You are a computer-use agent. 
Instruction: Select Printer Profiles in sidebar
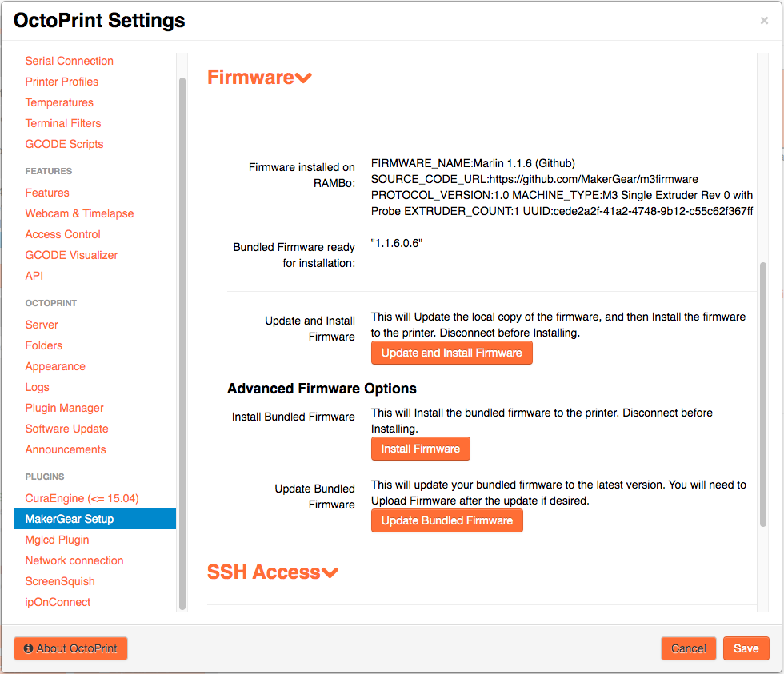coord(62,82)
